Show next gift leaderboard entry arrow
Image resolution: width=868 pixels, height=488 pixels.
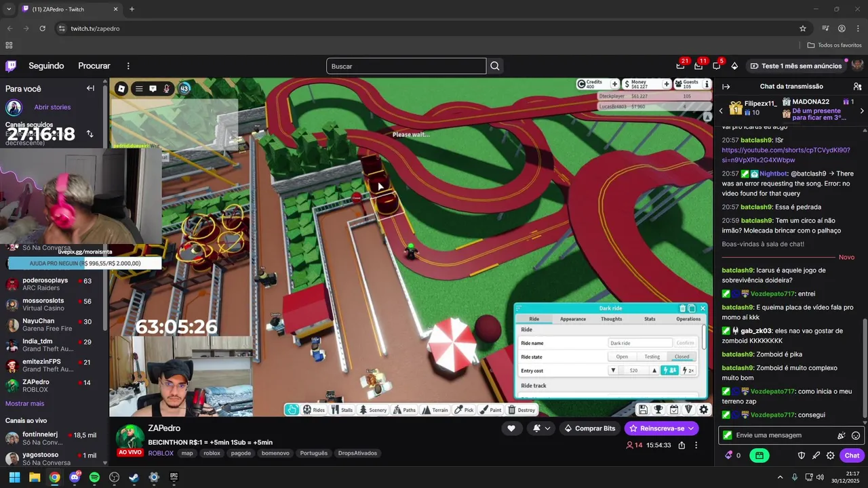click(862, 111)
